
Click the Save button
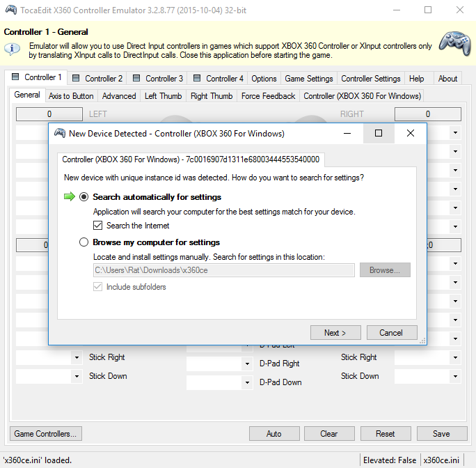coord(441,434)
